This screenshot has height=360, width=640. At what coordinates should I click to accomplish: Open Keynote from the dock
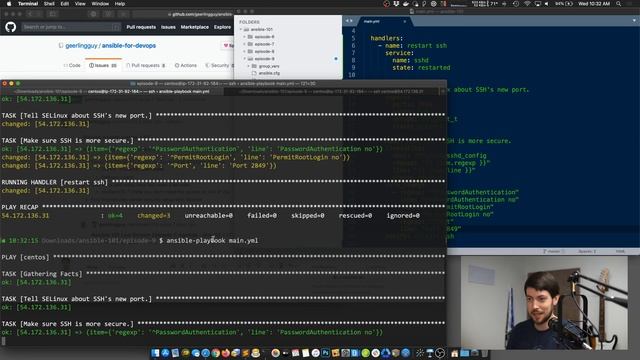click(430, 353)
